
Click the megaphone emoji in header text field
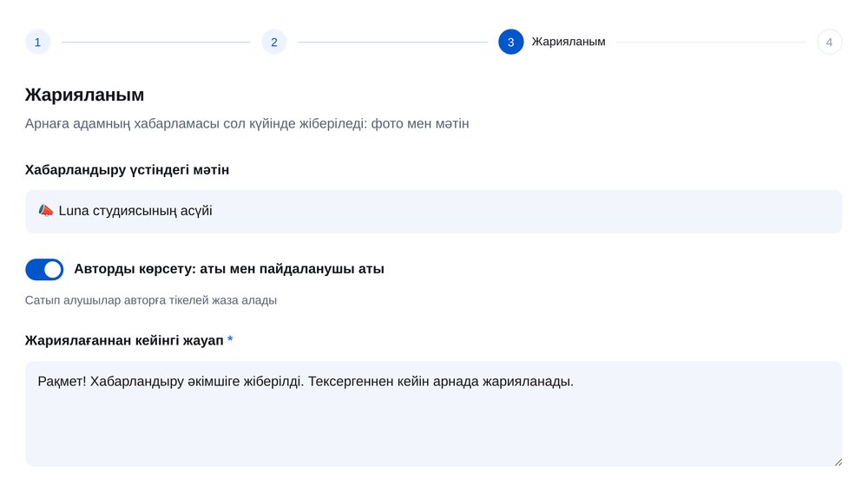[x=45, y=210]
